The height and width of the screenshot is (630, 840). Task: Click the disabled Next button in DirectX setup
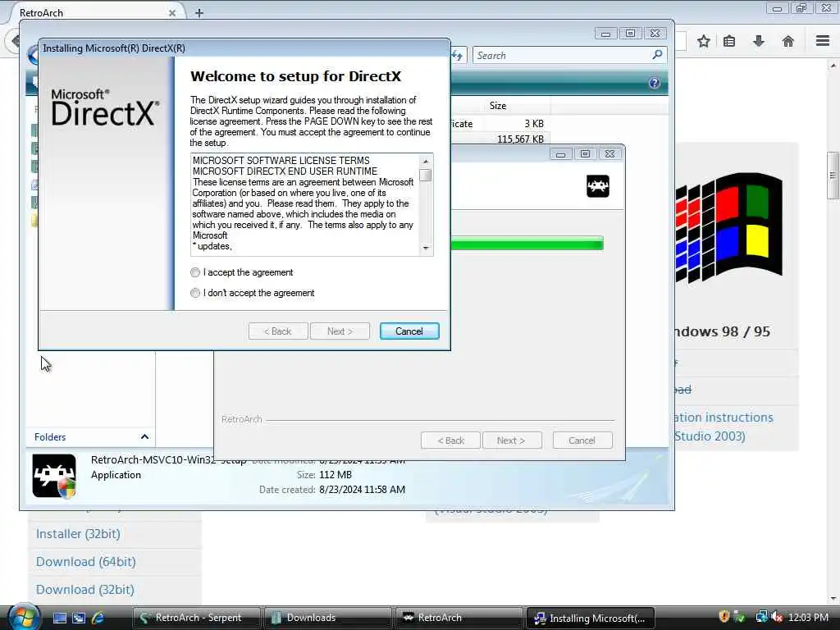[x=340, y=331]
